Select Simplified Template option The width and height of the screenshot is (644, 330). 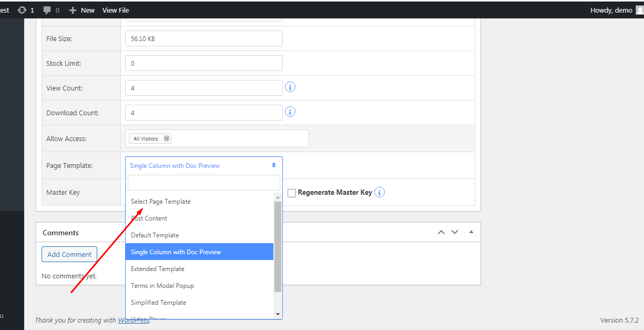point(199,303)
